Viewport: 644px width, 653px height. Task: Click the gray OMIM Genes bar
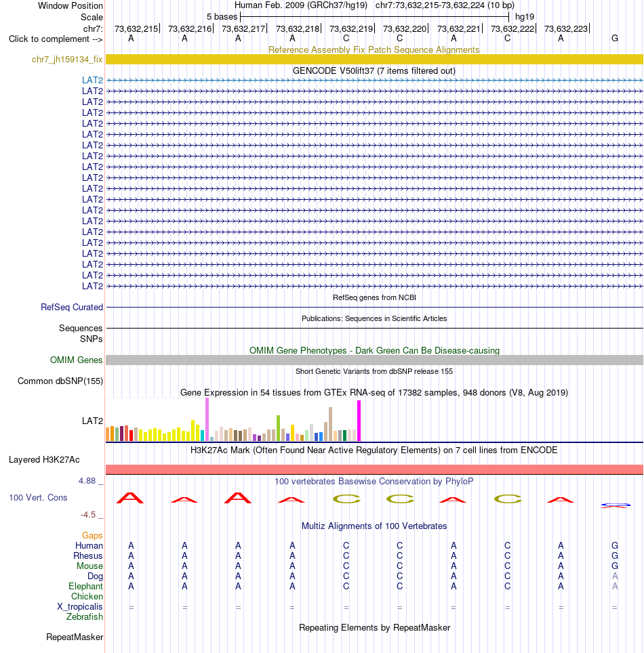pyautogui.click(x=374, y=360)
